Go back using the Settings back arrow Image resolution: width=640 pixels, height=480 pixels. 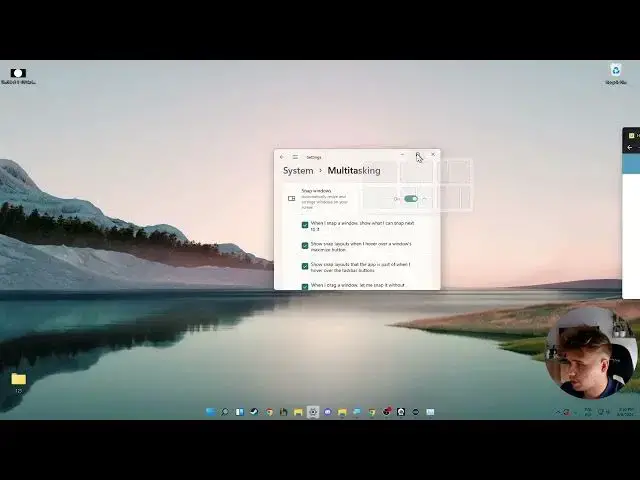pyautogui.click(x=282, y=157)
